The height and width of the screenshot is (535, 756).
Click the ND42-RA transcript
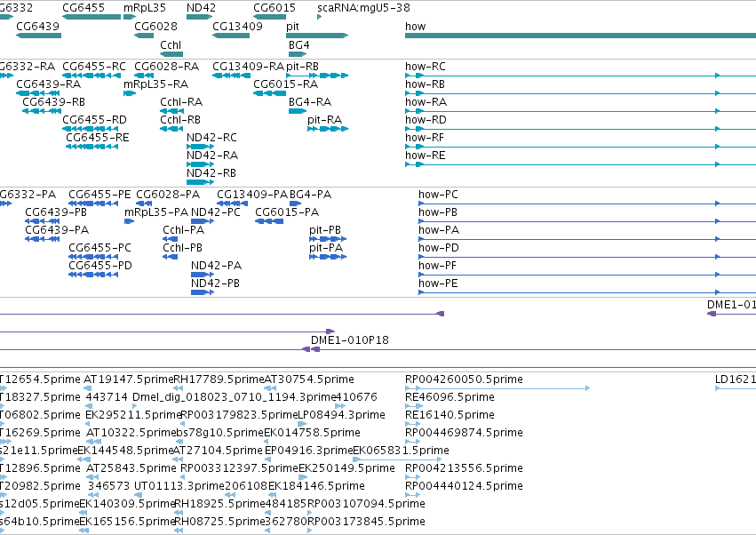200,164
